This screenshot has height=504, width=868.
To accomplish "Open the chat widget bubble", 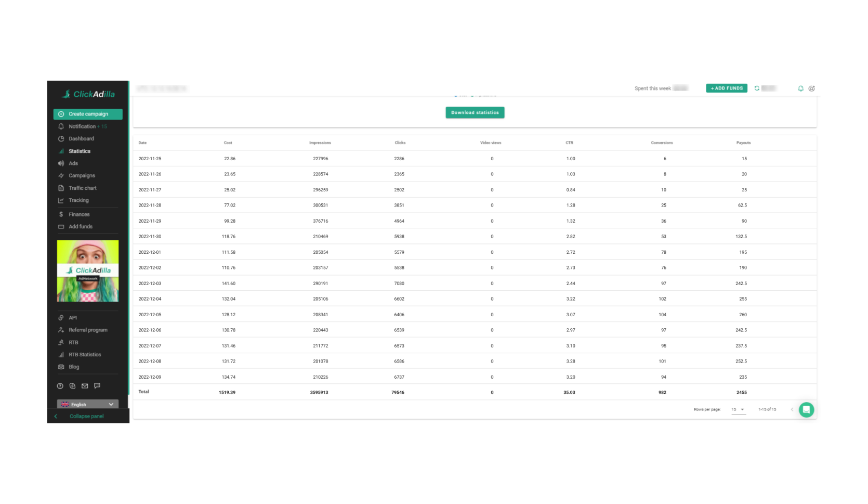I will [x=807, y=410].
